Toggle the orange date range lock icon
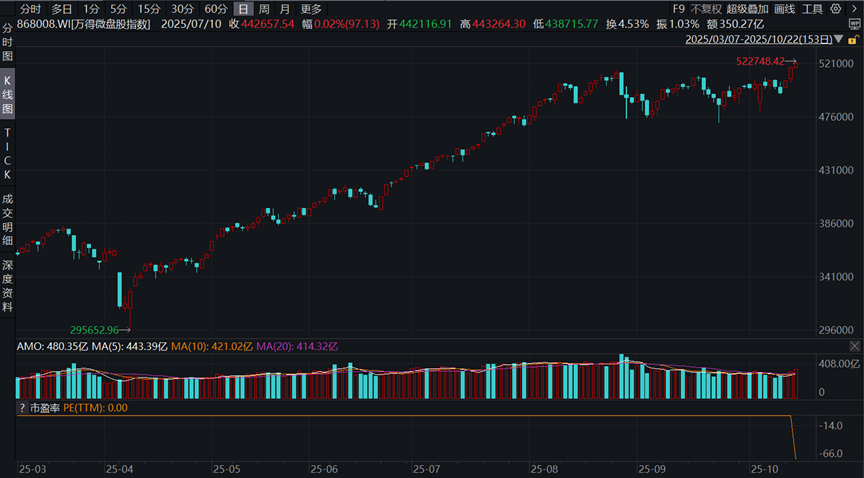The height and width of the screenshot is (478, 864). click(x=853, y=41)
